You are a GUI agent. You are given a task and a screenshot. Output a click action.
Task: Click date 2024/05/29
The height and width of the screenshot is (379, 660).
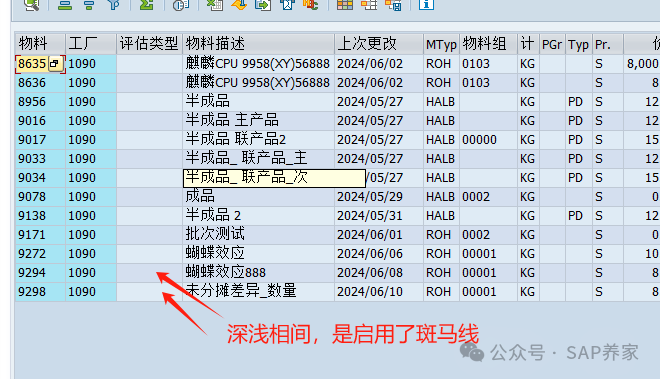[x=370, y=197]
